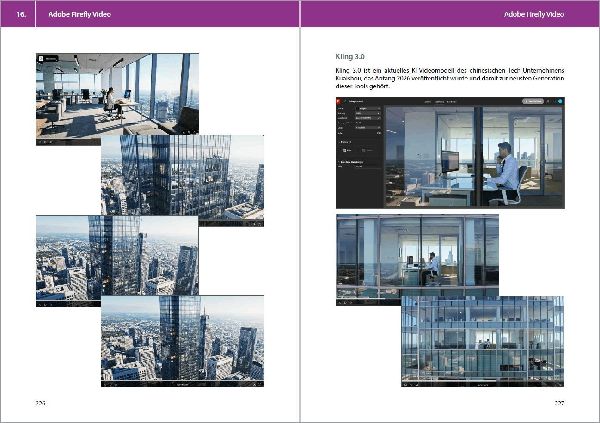Click the "Adobe Firefly Video" title on the right header

coord(534,15)
